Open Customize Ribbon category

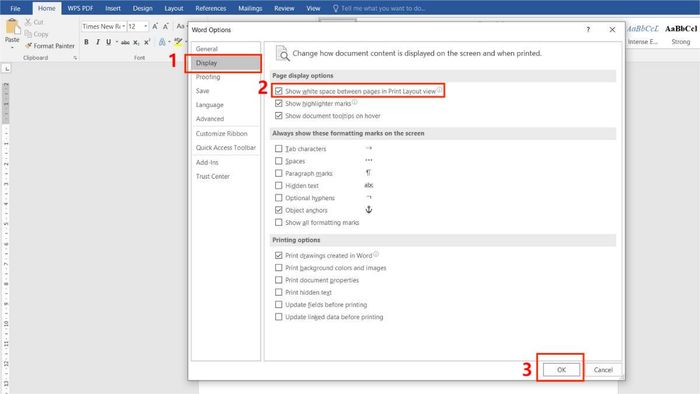point(225,133)
